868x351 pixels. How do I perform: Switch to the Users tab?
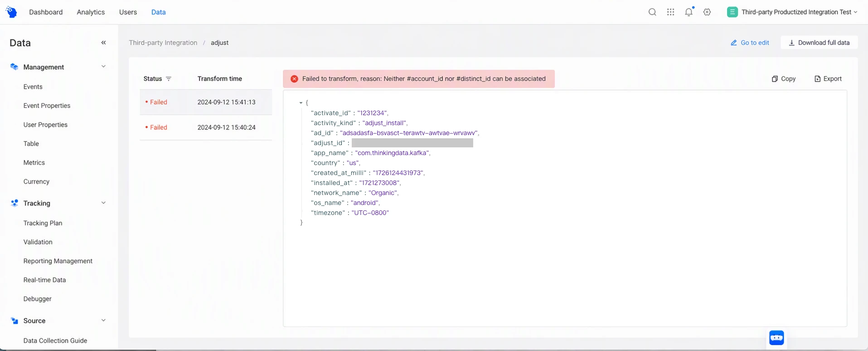point(128,12)
